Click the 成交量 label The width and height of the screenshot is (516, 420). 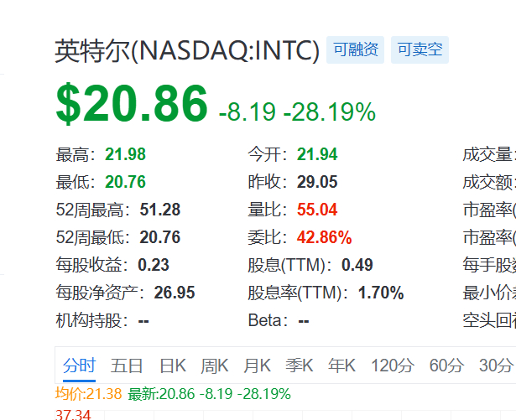pos(489,154)
